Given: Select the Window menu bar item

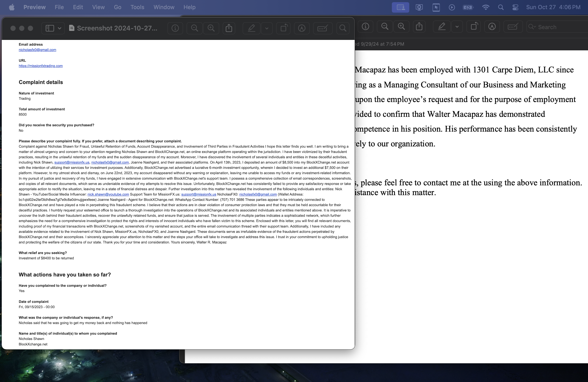Looking at the screenshot, I should 164,7.
